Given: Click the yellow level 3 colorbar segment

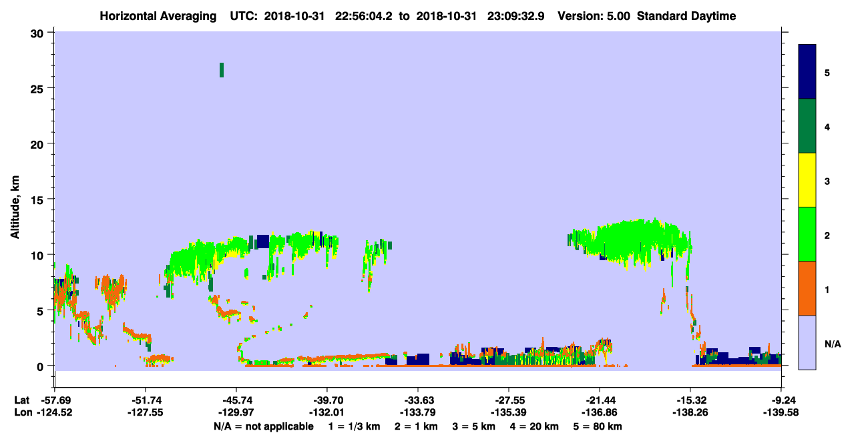Looking at the screenshot, I should coord(807,180).
